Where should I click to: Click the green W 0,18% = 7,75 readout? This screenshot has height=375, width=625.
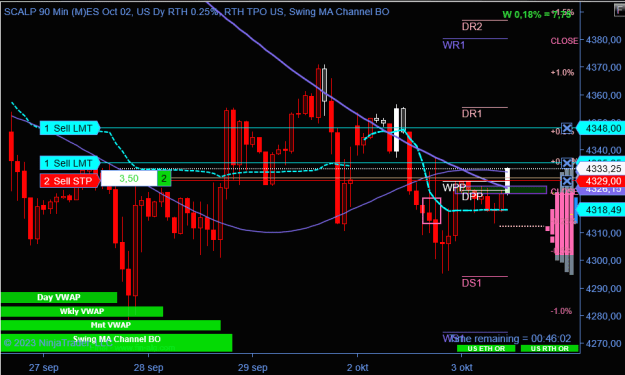(537, 15)
